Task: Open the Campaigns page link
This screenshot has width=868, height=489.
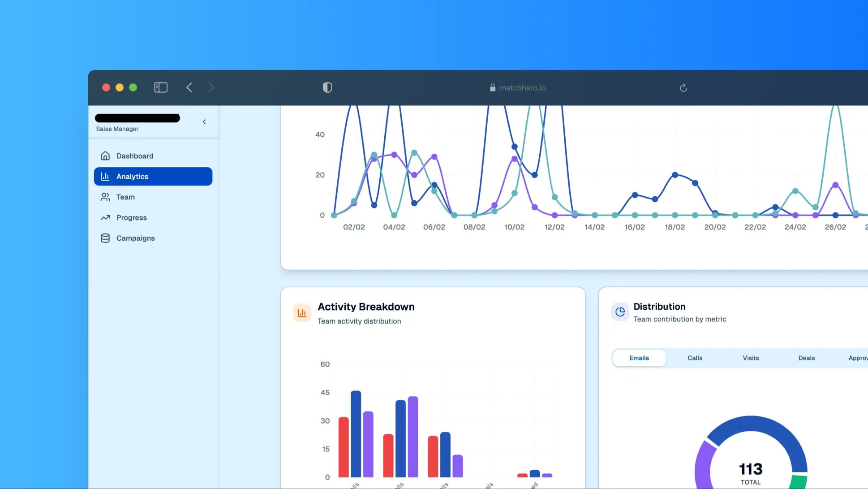Action: [x=135, y=238]
